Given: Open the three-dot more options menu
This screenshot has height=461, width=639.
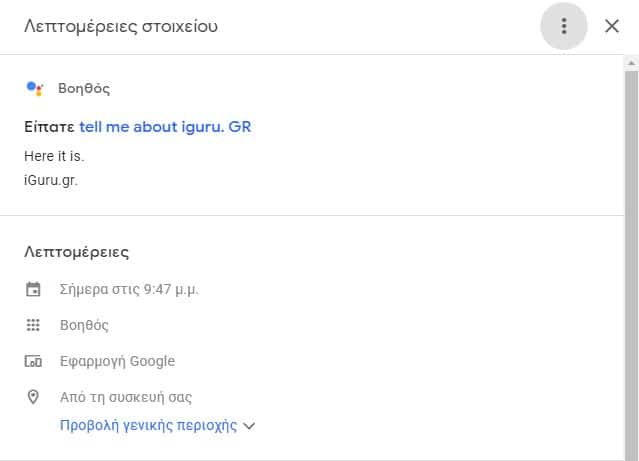Looking at the screenshot, I should coord(564,27).
